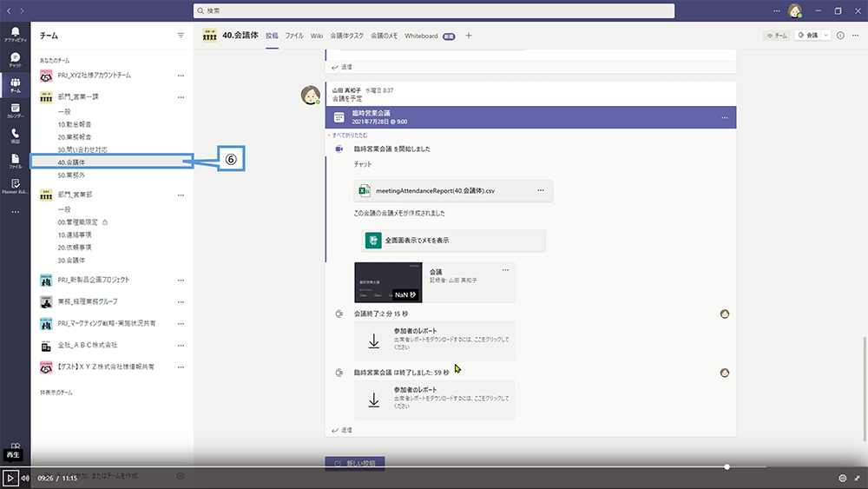Go back with the title bar arrow
This screenshot has height=489, width=868.
(x=9, y=10)
